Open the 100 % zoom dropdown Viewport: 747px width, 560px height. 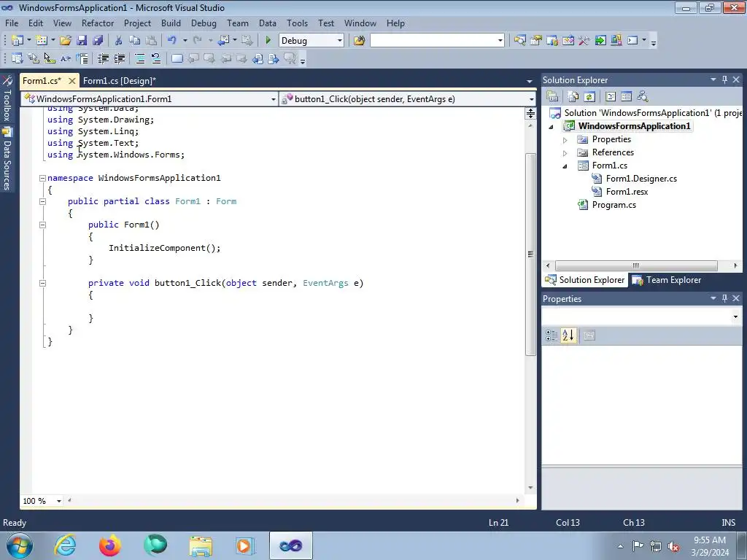tap(59, 501)
